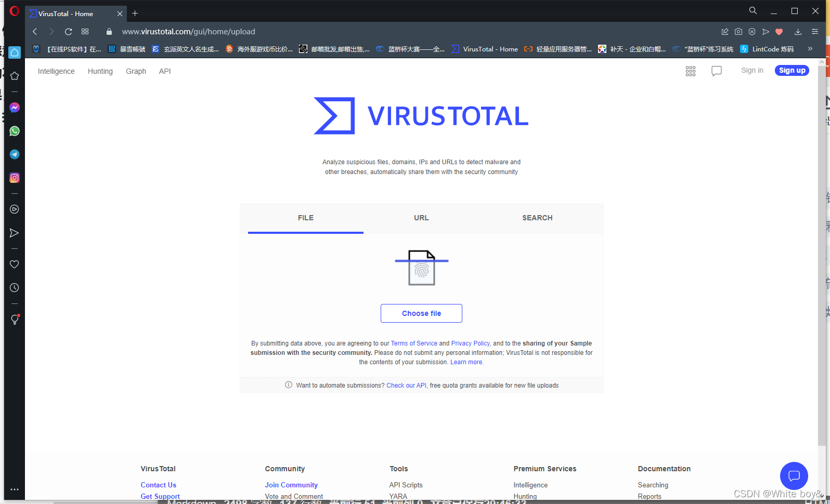Click the Choose file button
Screen dimensions: 830x504
(421, 313)
